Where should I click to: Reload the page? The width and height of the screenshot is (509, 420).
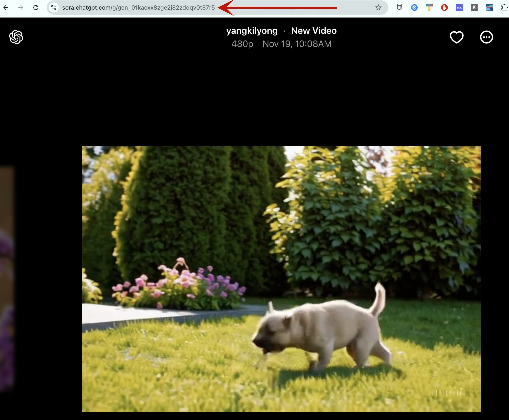click(36, 8)
